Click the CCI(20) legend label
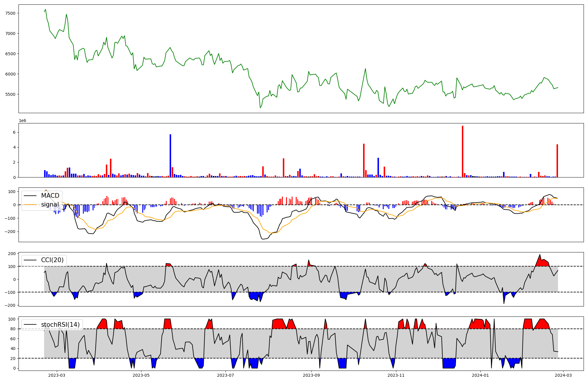 coord(52,260)
